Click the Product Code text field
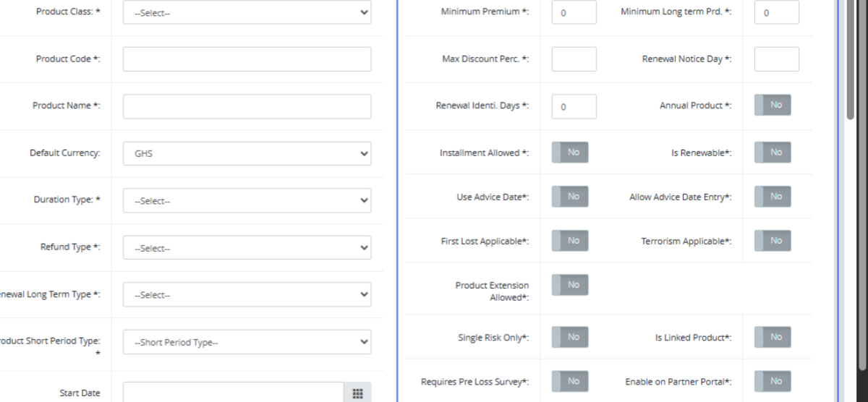 247,59
